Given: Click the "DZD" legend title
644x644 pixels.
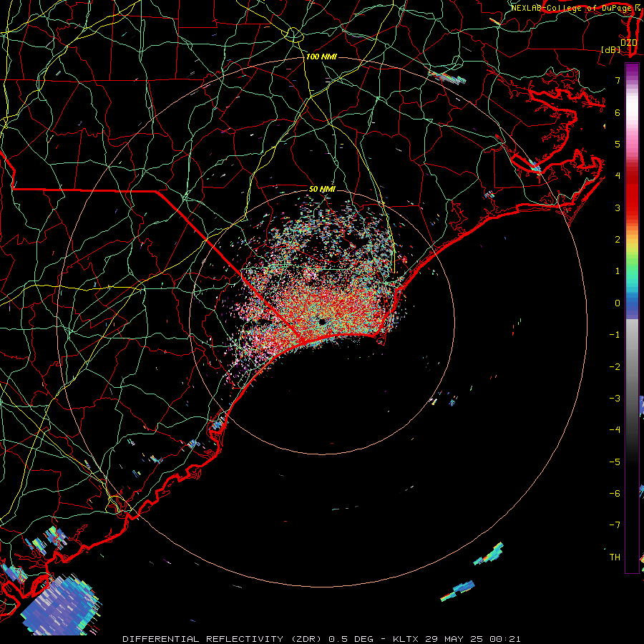Looking at the screenshot, I should (x=629, y=43).
